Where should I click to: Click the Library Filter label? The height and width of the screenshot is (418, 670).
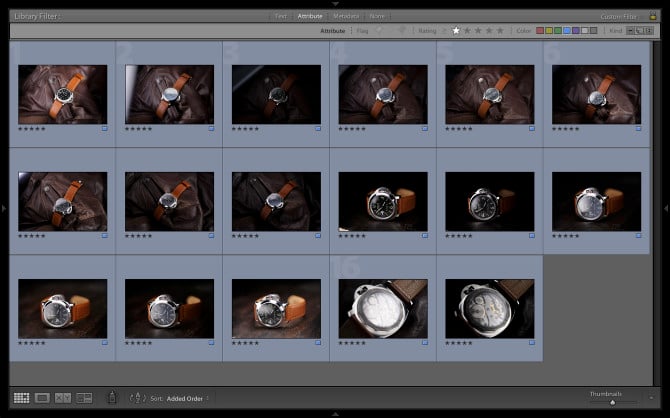(37, 16)
